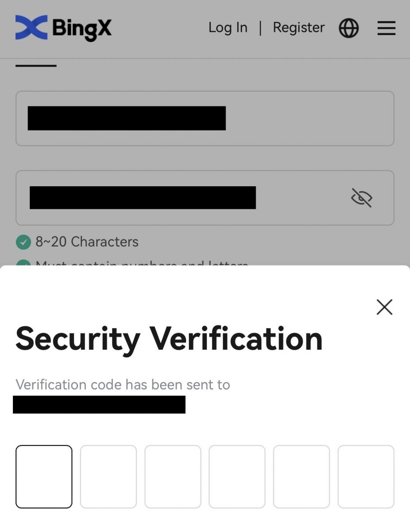Click the green checkmark beside 8~20 Characters
Screen dimensions: 410x532
tap(23, 242)
